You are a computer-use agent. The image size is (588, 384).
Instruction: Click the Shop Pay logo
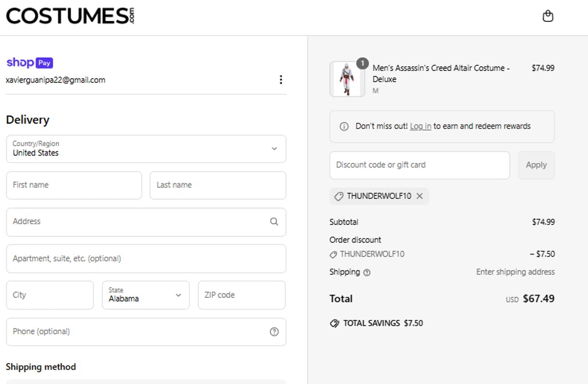click(30, 63)
